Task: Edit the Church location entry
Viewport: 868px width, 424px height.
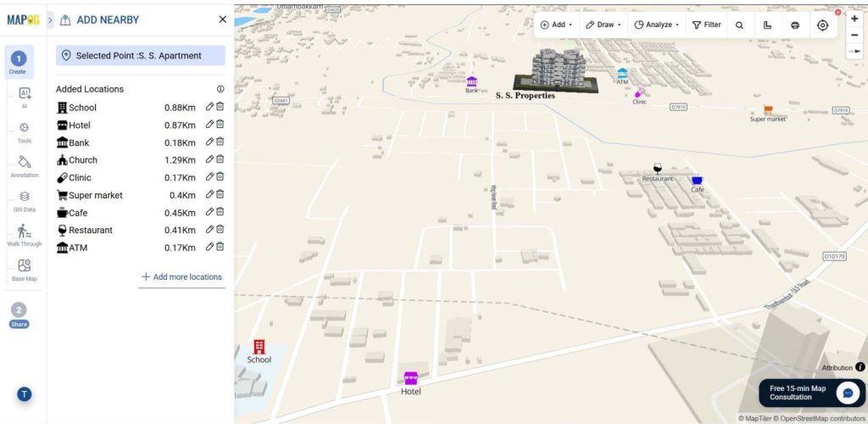Action: coord(209,159)
